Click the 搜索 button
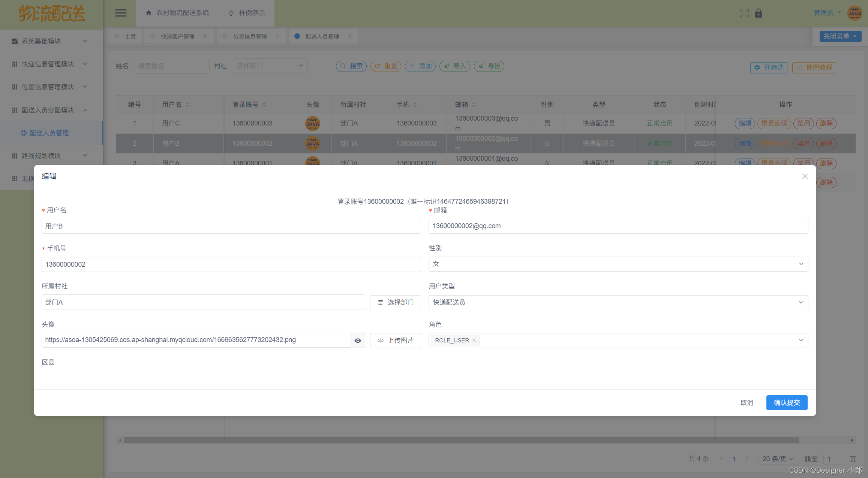 (x=351, y=66)
